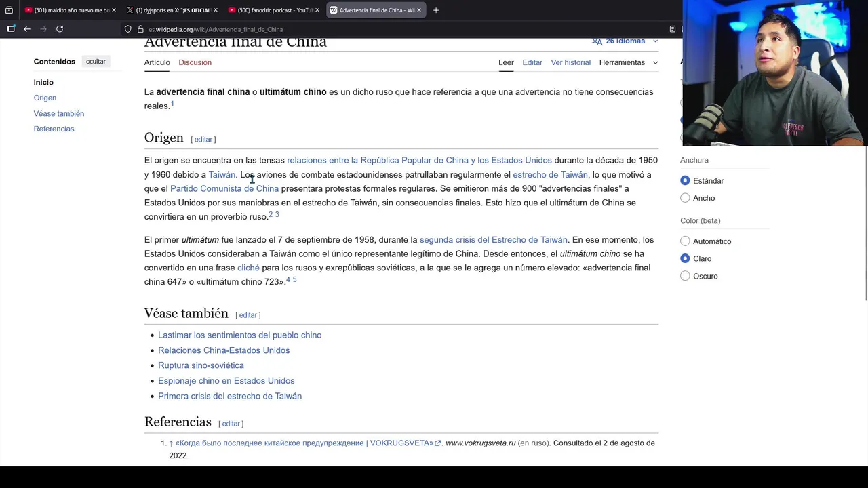Jump to Origen in contents sidebar

click(45, 98)
